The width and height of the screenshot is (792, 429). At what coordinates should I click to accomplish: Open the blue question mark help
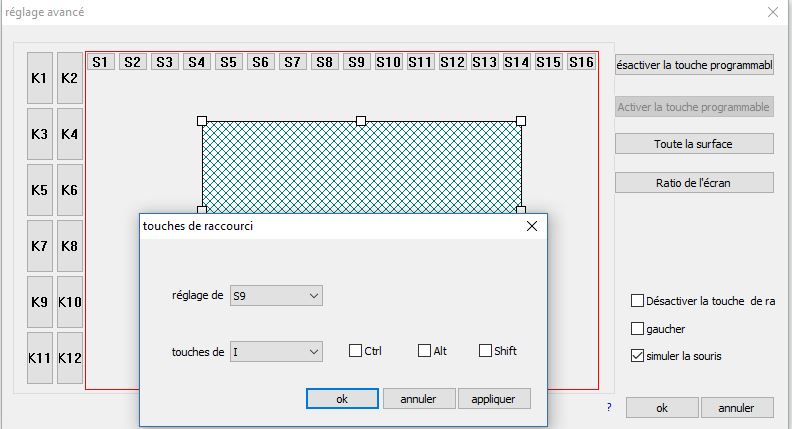coord(609,407)
